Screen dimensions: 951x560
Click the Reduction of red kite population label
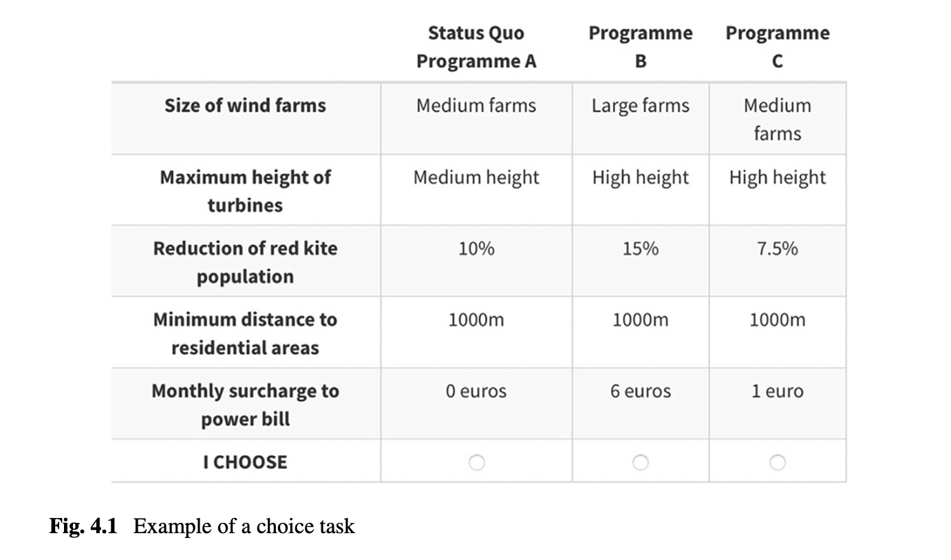pyautogui.click(x=245, y=262)
